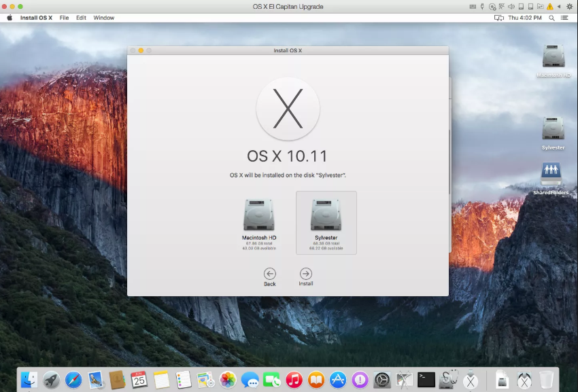Open the Install OS X menu
This screenshot has width=578, height=392.
coord(36,18)
